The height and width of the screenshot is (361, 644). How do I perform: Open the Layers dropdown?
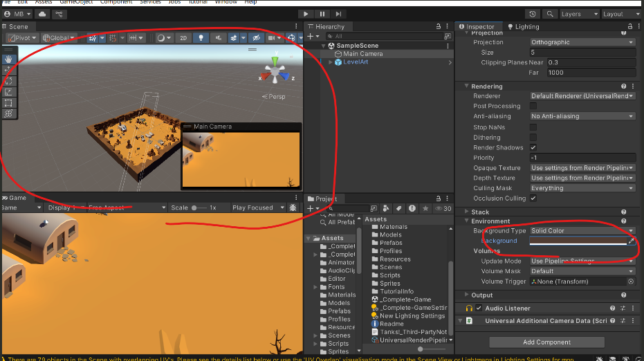click(579, 14)
